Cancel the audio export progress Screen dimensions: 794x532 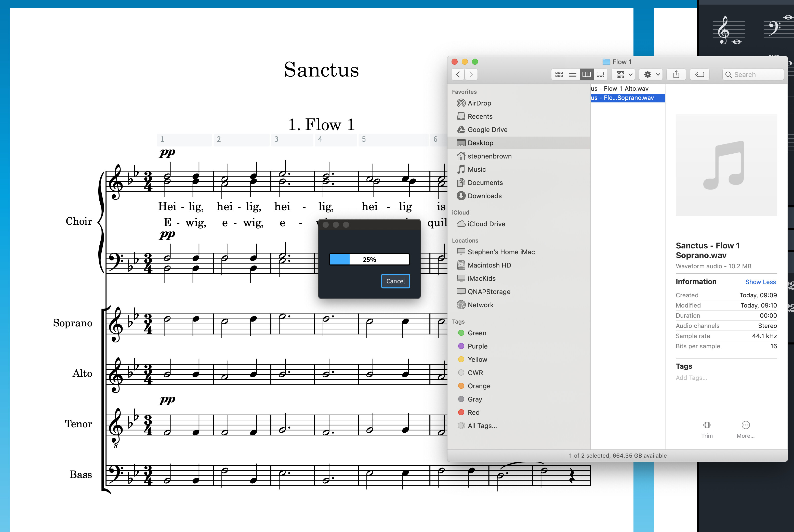coord(395,281)
